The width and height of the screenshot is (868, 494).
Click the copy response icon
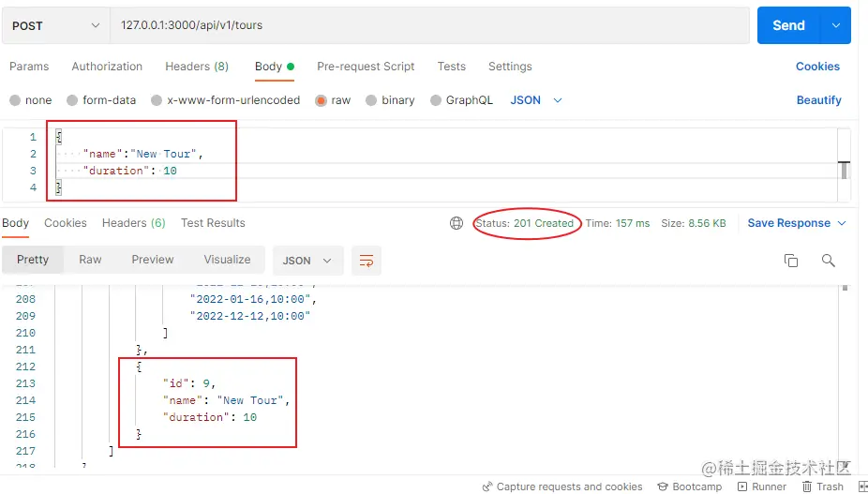coord(791,261)
